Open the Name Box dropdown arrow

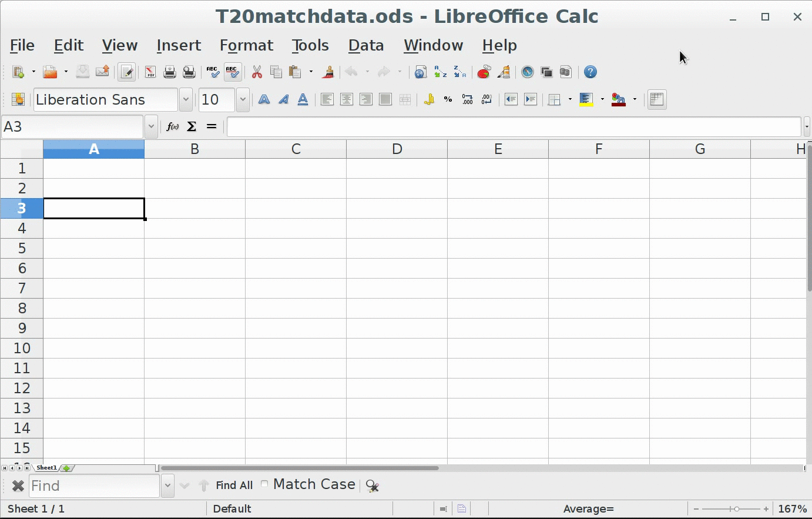(151, 126)
